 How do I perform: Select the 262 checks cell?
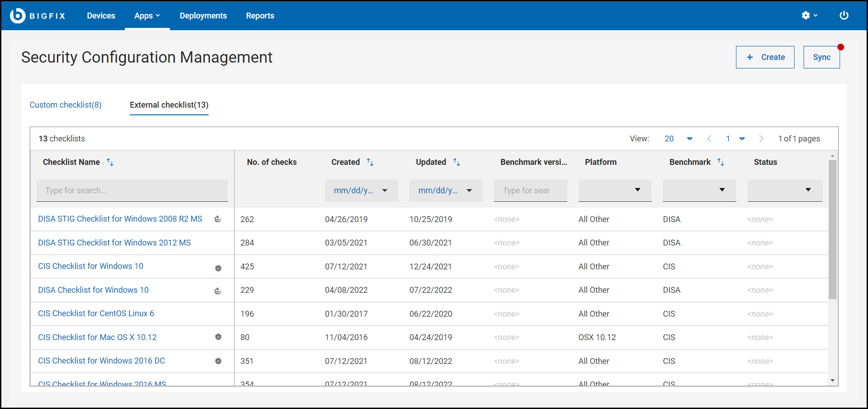(247, 219)
